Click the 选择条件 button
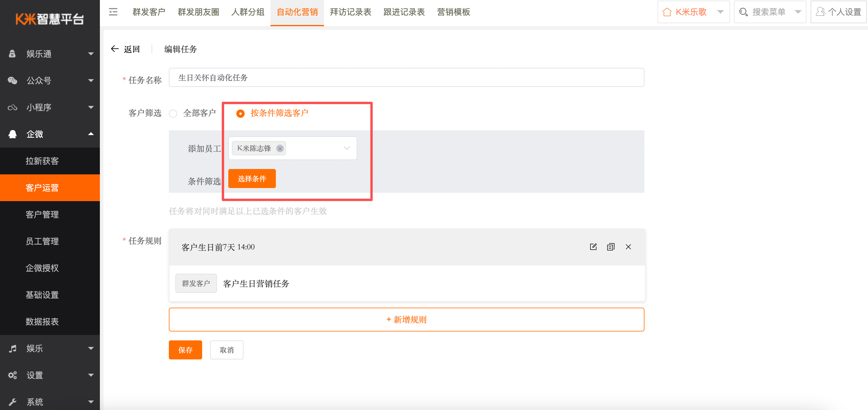The width and height of the screenshot is (868, 410). 252,178
